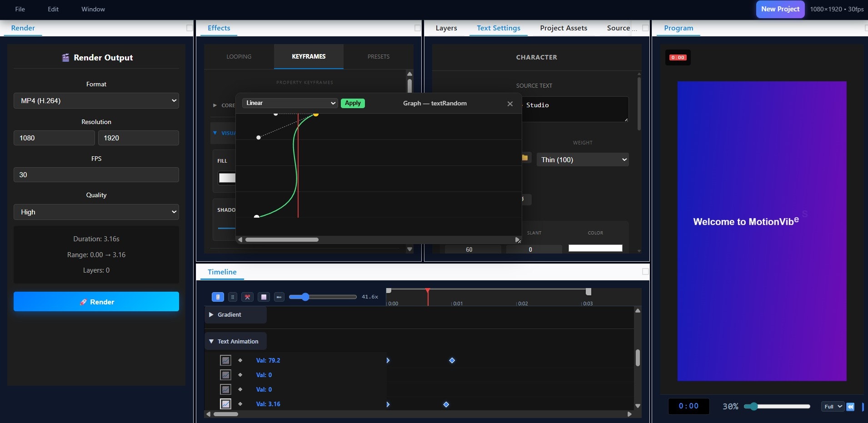This screenshot has width=868, height=423.
Task: Select the pointer tool in timeline toolbar
Action: coord(218,297)
